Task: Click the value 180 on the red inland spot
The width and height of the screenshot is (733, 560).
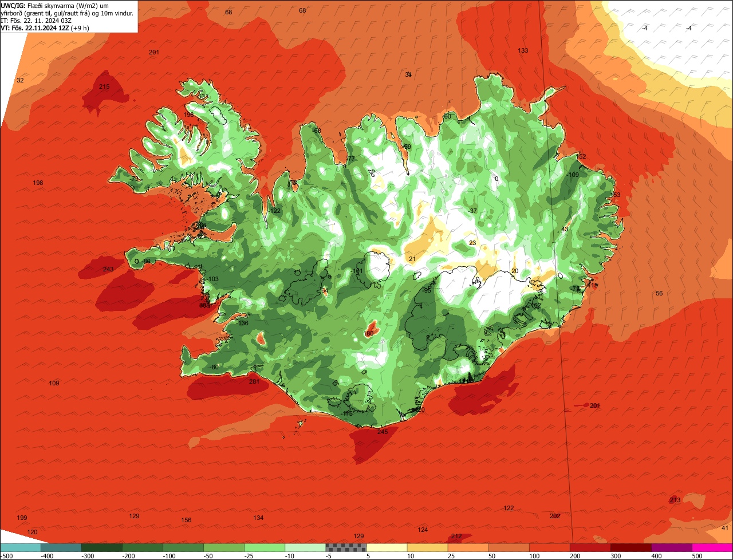Action: point(369,334)
